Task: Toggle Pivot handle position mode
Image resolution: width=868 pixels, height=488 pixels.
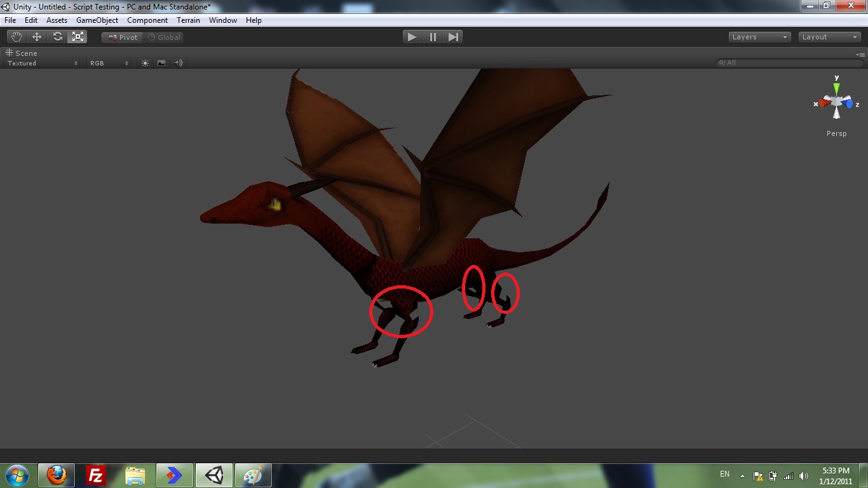Action: pyautogui.click(x=121, y=37)
